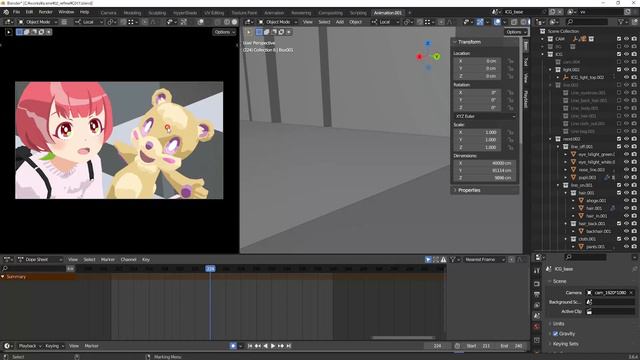Image resolution: width=640 pixels, height=360 pixels.
Task: Click the Dimensions X field
Action: point(484,163)
